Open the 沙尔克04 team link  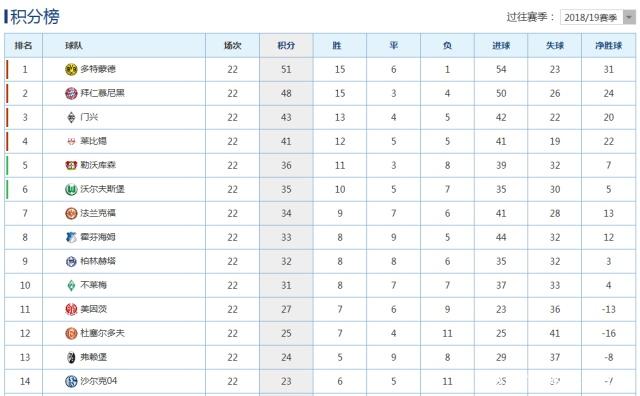pyautogui.click(x=99, y=381)
